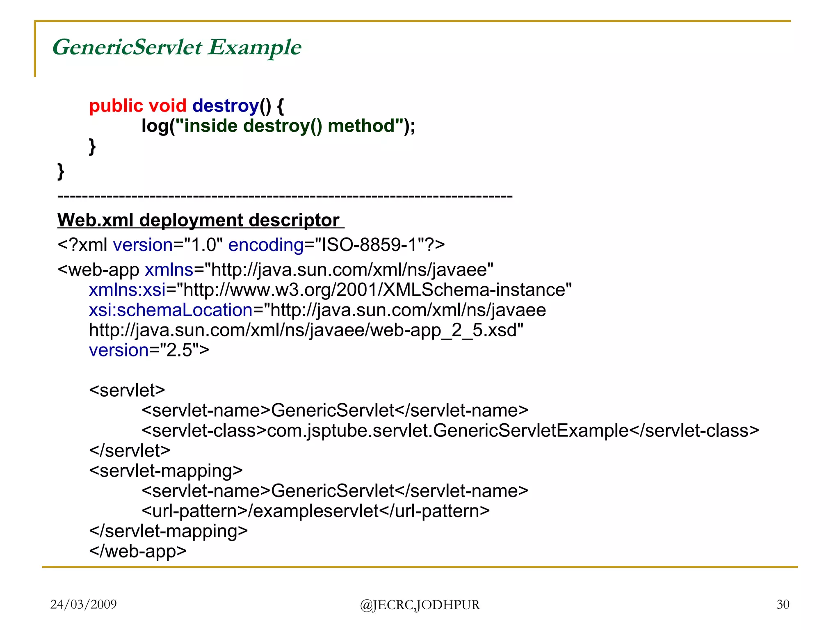The image size is (840, 630).
Task: Click the web-app_2_5.xsd URL text
Action: [x=306, y=330]
